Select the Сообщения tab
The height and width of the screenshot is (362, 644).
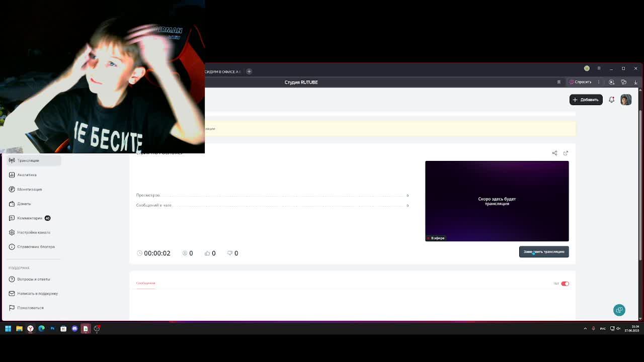(x=145, y=283)
